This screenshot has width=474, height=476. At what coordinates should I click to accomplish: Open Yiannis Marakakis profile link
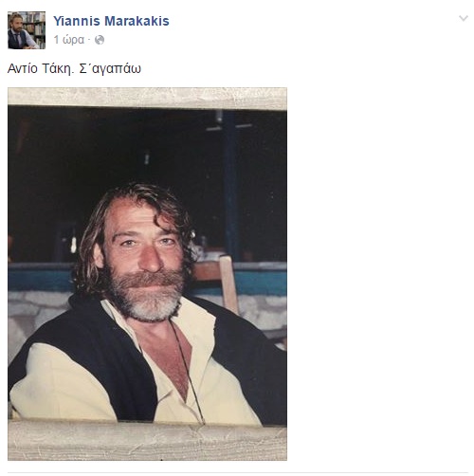tap(111, 21)
